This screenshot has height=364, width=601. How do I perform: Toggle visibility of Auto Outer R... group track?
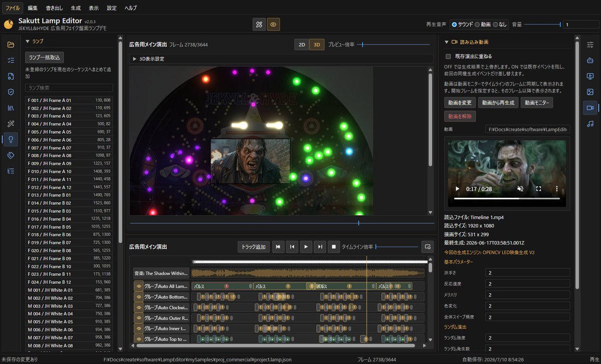(139, 318)
